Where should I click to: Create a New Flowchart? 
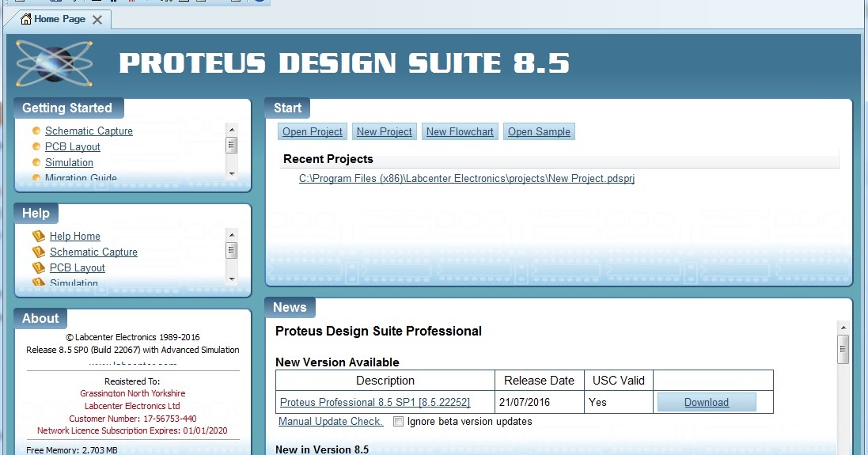point(460,131)
